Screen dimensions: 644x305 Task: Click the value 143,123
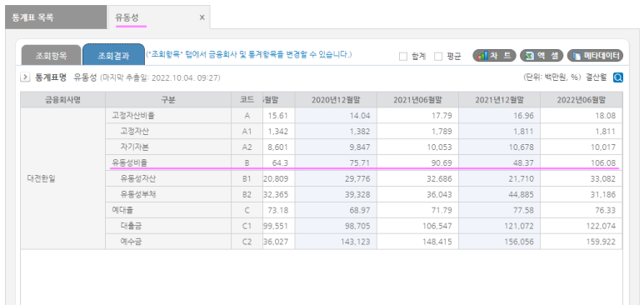click(356, 242)
